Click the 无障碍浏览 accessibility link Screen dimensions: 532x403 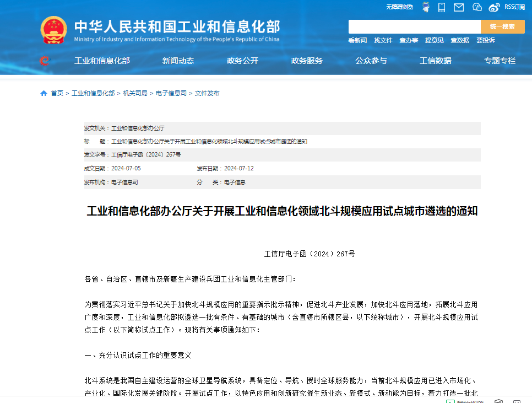(399, 7)
